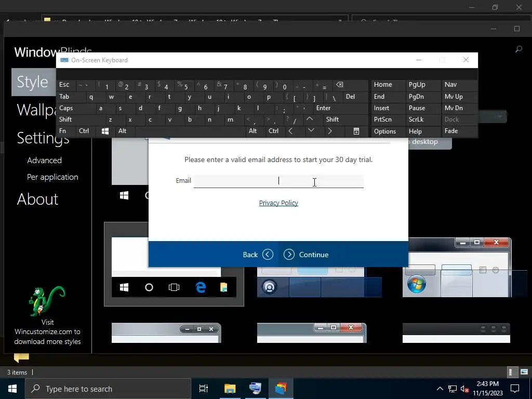Tap the PgUp key on keyboard
The height and width of the screenshot is (399, 532).
[x=422, y=85]
